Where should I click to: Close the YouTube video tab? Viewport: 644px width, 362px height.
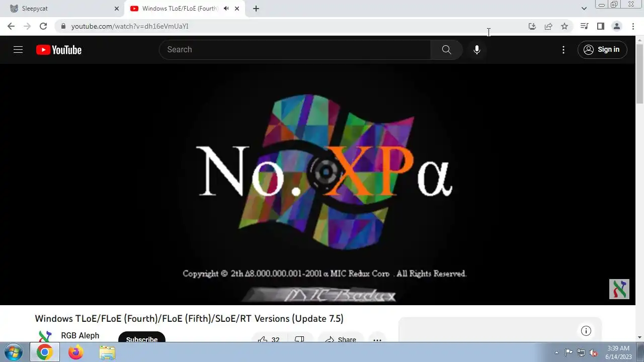(237, 9)
